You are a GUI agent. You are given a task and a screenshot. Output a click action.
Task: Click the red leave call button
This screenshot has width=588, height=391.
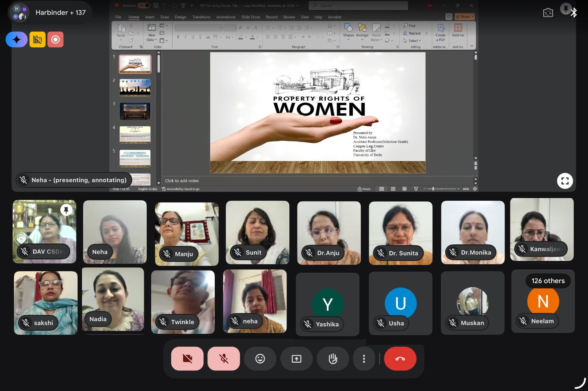click(x=400, y=359)
